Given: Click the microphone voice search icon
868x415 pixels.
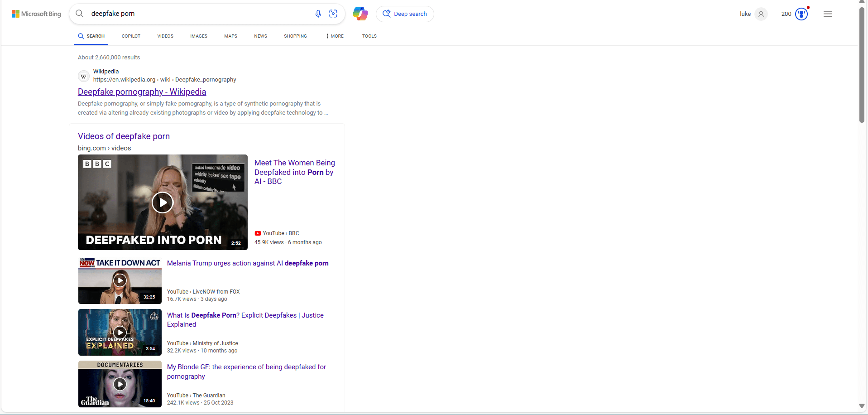Looking at the screenshot, I should [318, 14].
